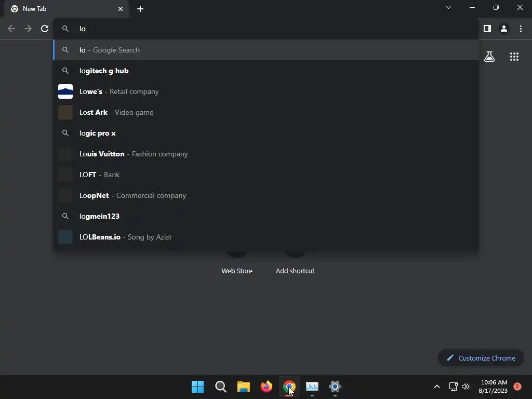
Task: Click the Chrome Labs flask icon
Action: 489,57
